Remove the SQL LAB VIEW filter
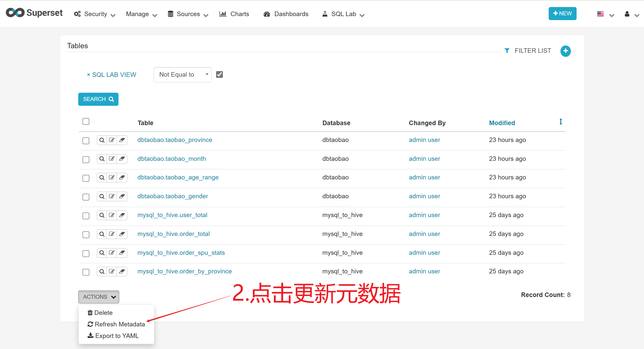644x349 pixels. pyautogui.click(x=89, y=75)
